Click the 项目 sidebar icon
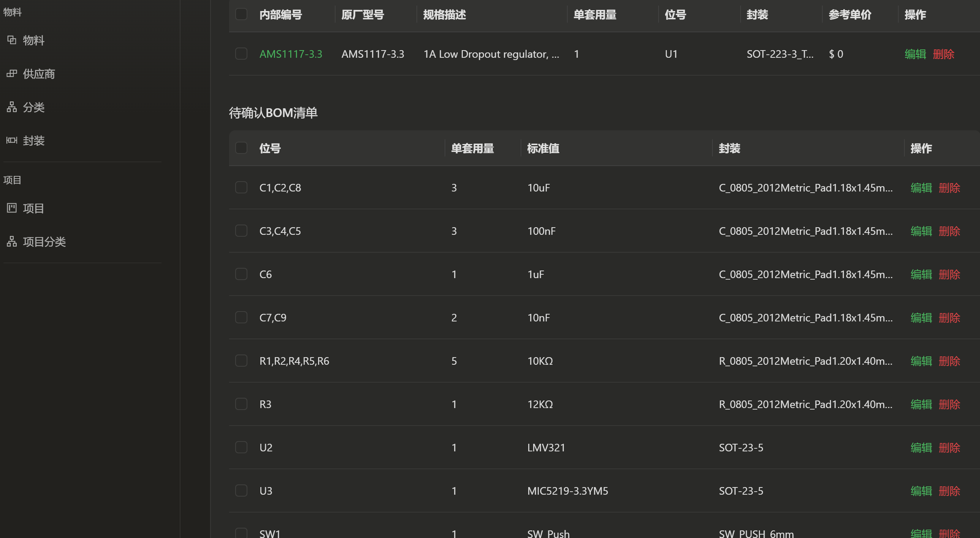 click(x=12, y=208)
